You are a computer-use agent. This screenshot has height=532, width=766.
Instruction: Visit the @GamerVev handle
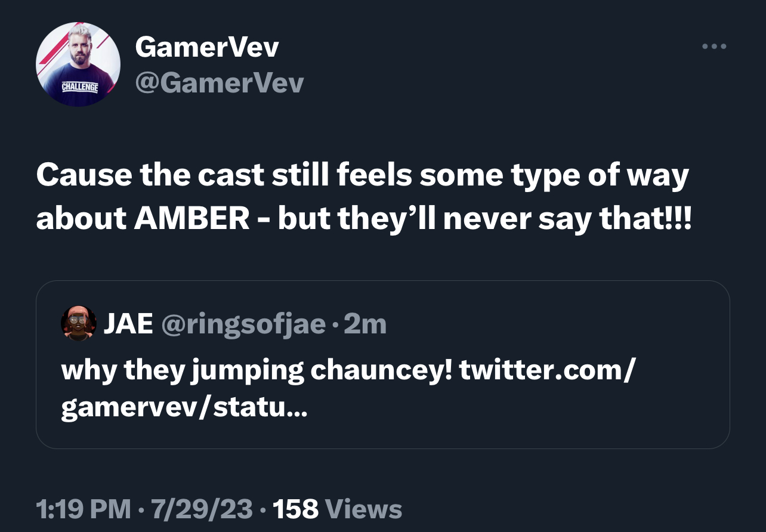(220, 83)
